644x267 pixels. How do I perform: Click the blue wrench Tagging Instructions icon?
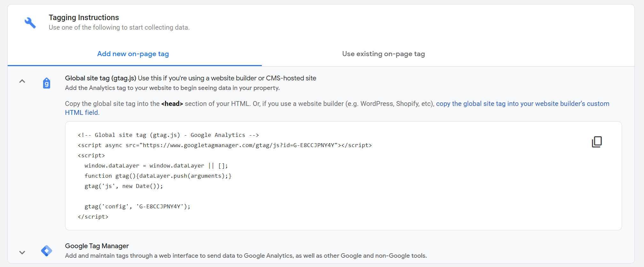[30, 23]
